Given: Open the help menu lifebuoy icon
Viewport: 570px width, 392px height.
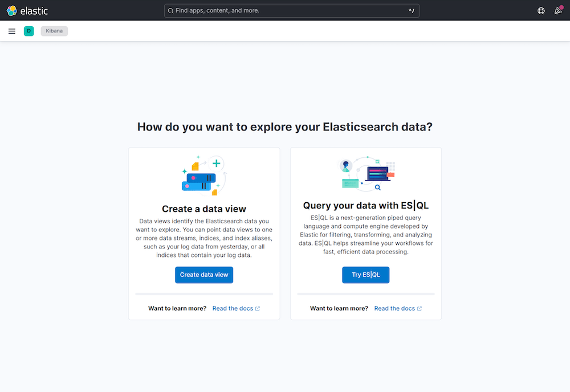Looking at the screenshot, I should coord(541,11).
